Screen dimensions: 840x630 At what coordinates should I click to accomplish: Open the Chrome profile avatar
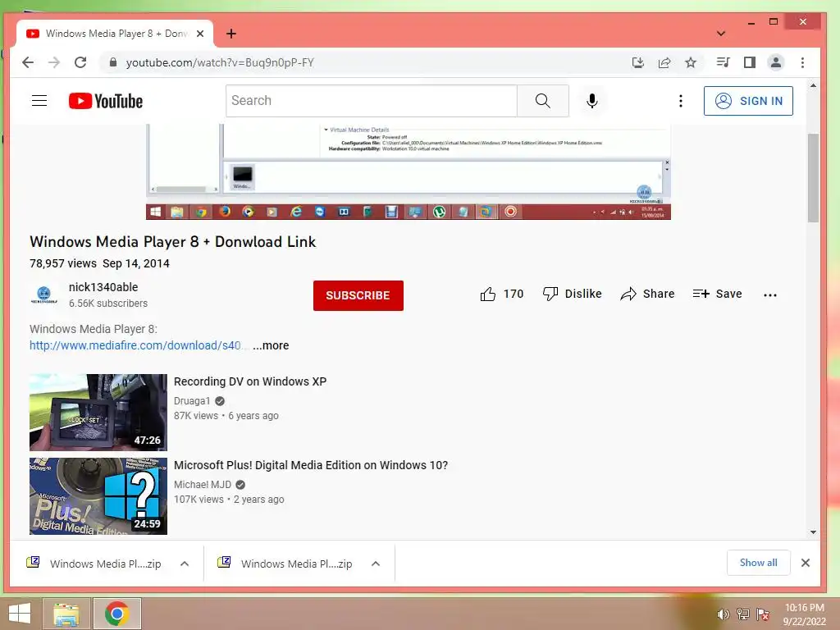click(x=775, y=62)
